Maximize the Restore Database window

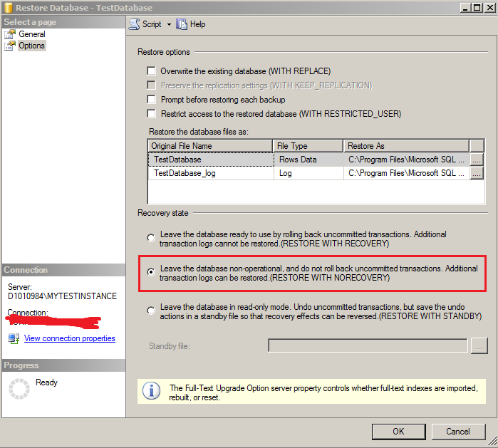477,8
